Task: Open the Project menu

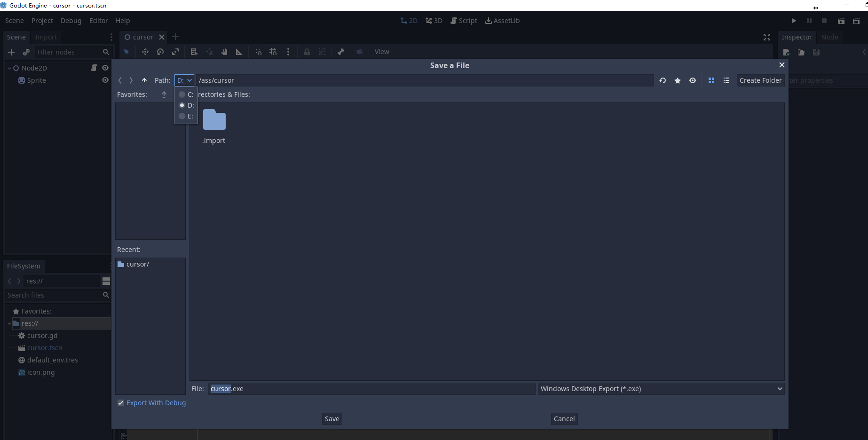Action: pos(42,21)
